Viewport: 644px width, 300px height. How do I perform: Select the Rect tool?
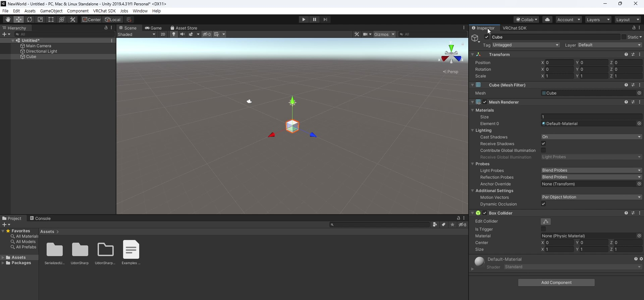51,19
